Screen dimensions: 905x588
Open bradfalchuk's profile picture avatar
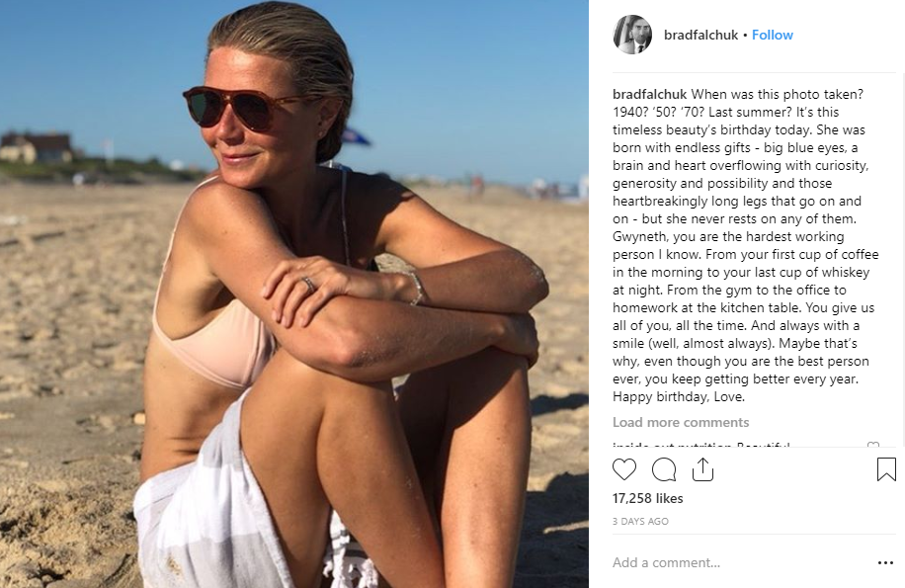click(632, 35)
